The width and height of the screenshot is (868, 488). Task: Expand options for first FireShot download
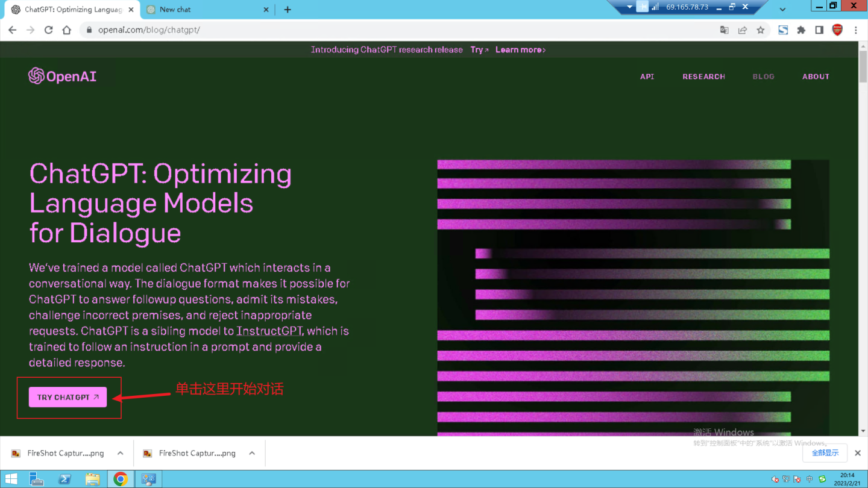point(121,453)
